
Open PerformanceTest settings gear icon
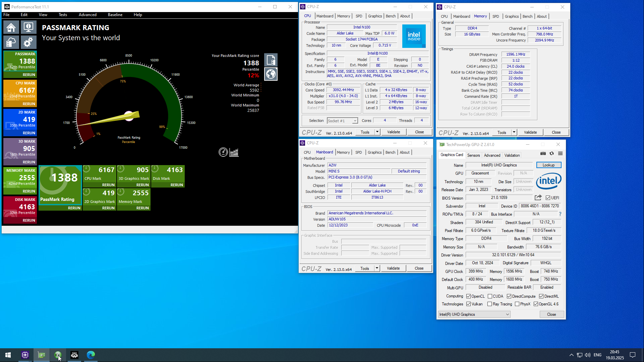coord(28,42)
